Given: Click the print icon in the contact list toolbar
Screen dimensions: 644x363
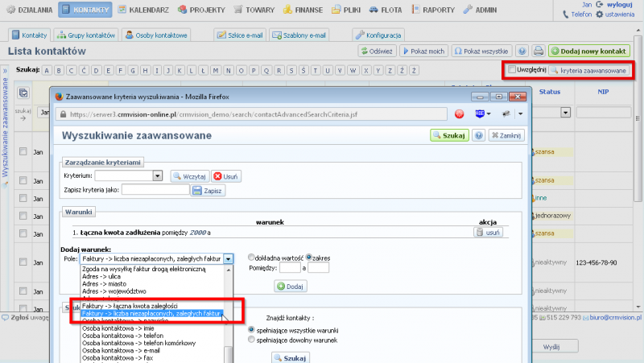Looking at the screenshot, I should [539, 51].
